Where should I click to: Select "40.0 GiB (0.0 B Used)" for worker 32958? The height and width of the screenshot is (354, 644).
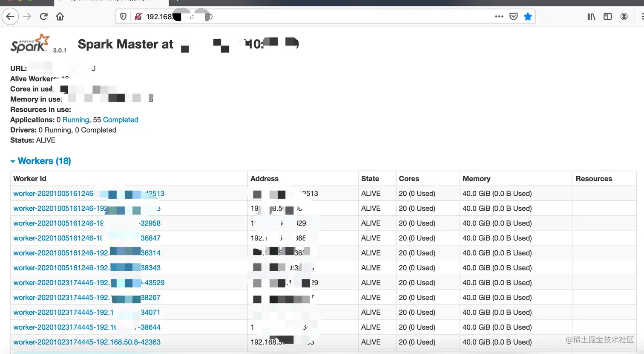click(497, 223)
